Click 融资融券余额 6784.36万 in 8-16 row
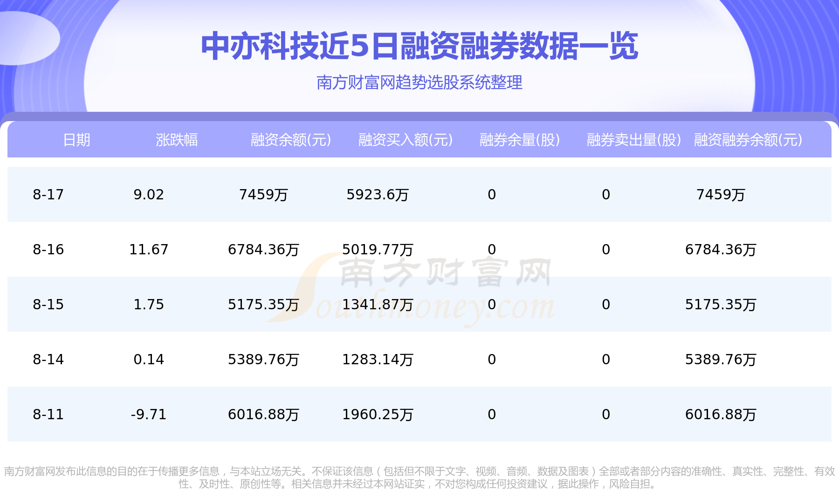839x504 pixels. point(721,249)
